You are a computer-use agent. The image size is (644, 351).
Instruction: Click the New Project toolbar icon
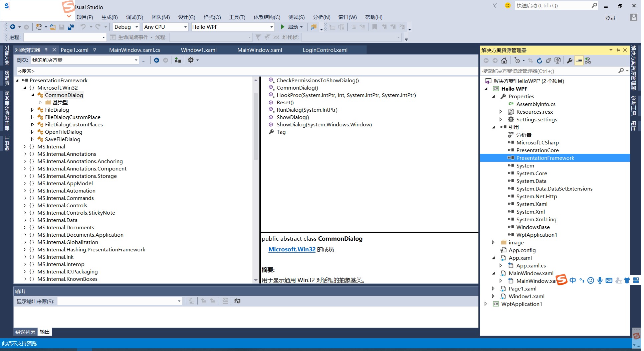[x=39, y=27]
